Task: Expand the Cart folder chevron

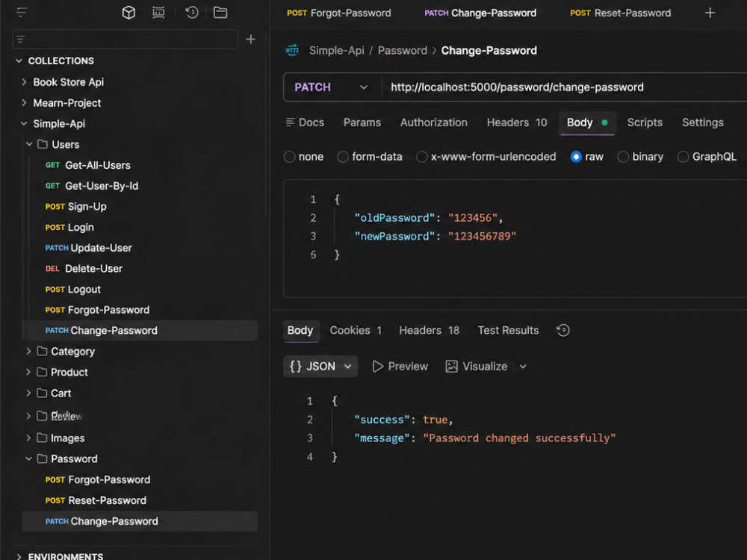Action: point(28,393)
